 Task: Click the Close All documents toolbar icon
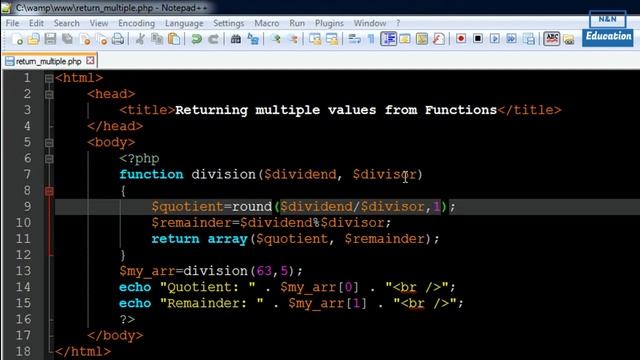(x=102, y=39)
